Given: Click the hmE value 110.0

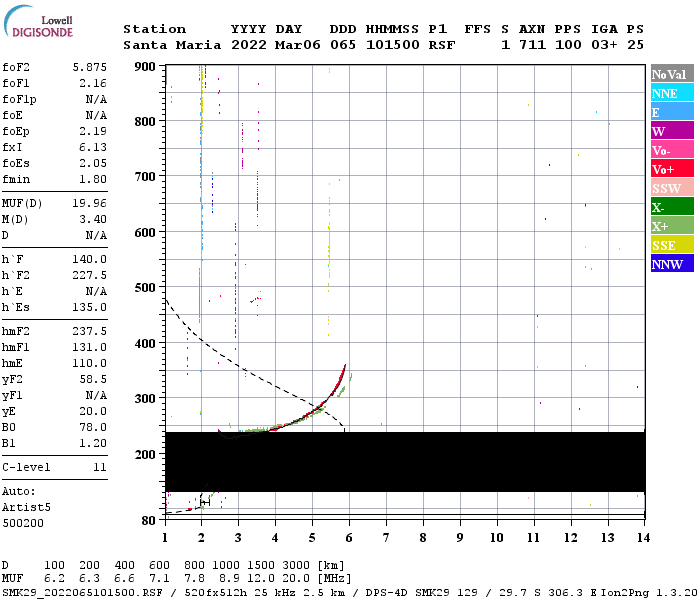Looking at the screenshot, I should [x=90, y=363].
